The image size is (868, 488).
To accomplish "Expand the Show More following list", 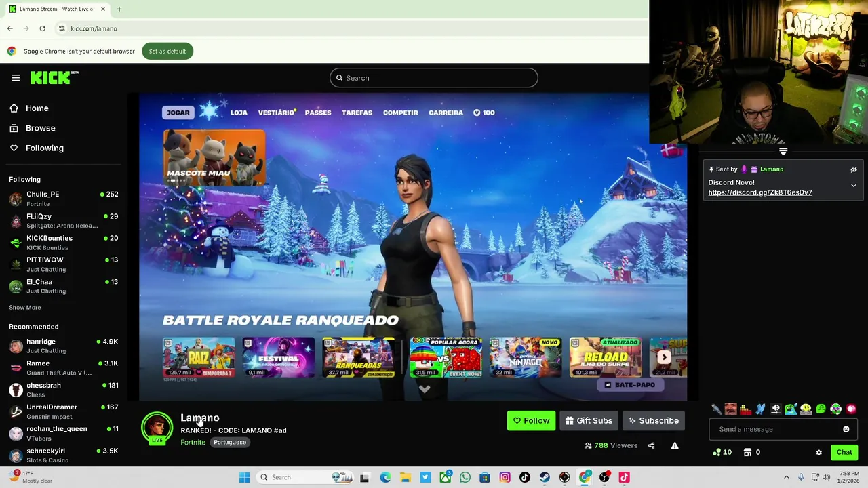I will pyautogui.click(x=25, y=307).
